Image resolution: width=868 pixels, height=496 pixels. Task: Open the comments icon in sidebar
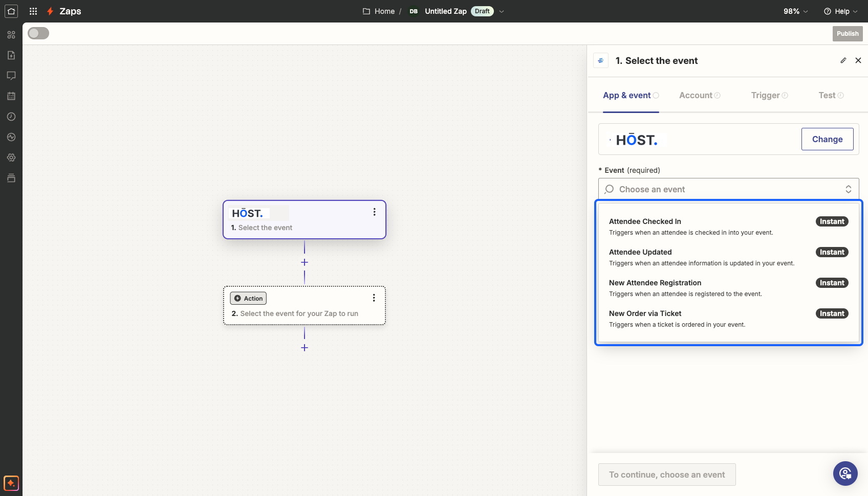pos(11,76)
